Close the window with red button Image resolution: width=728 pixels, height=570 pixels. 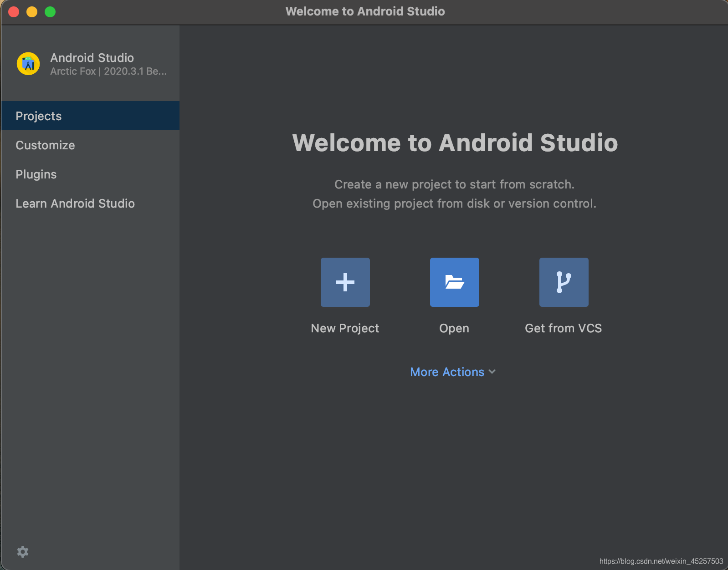[14, 12]
